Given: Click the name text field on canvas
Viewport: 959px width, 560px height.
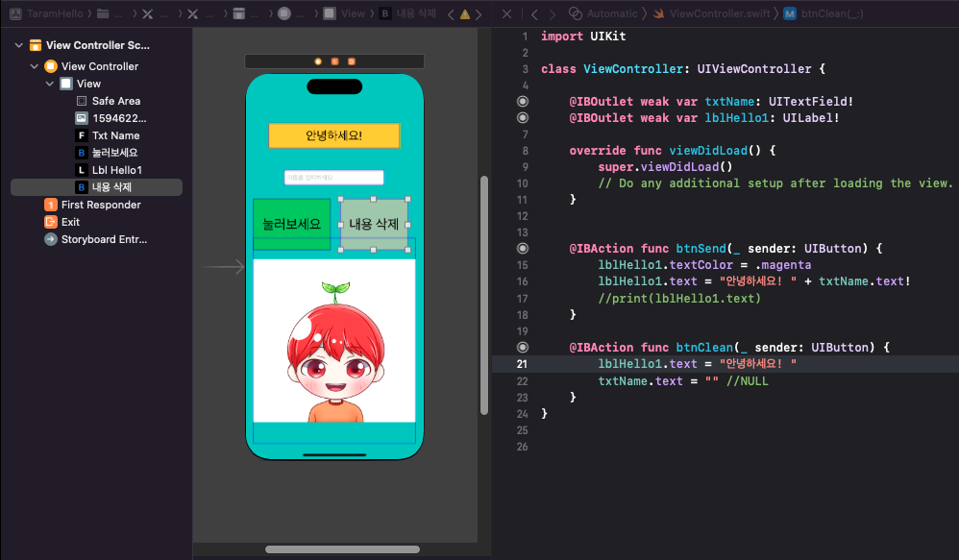Looking at the screenshot, I should tap(334, 178).
